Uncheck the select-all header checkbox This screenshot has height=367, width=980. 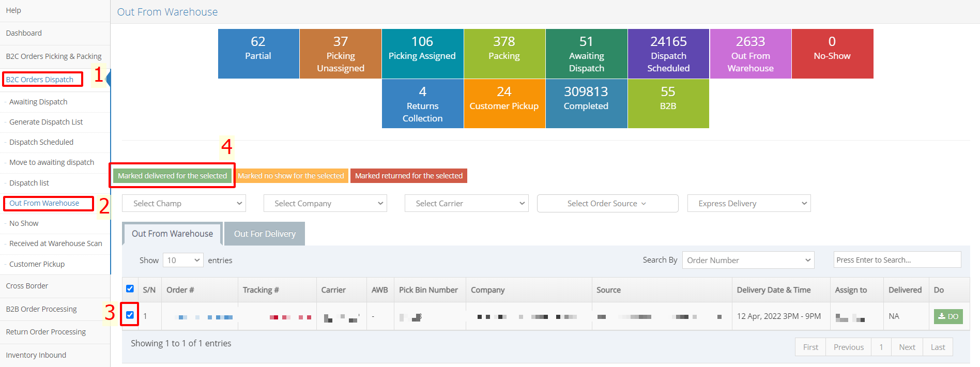coord(130,289)
